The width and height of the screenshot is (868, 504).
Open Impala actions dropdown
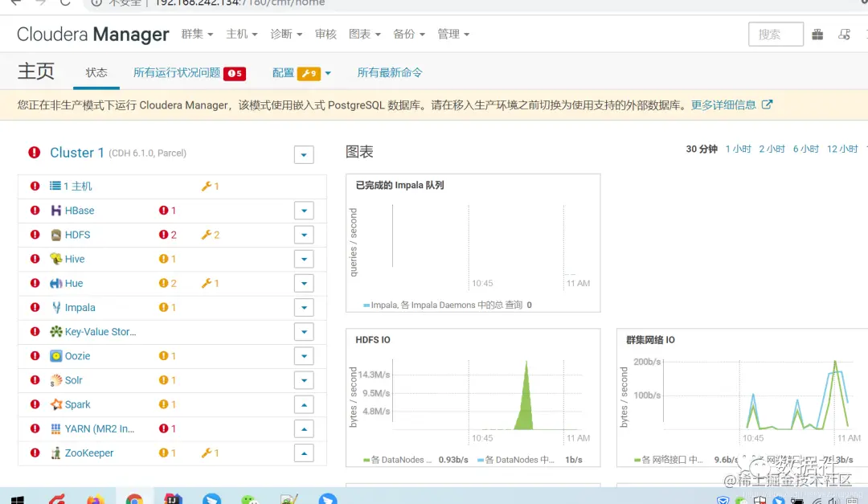(x=304, y=307)
